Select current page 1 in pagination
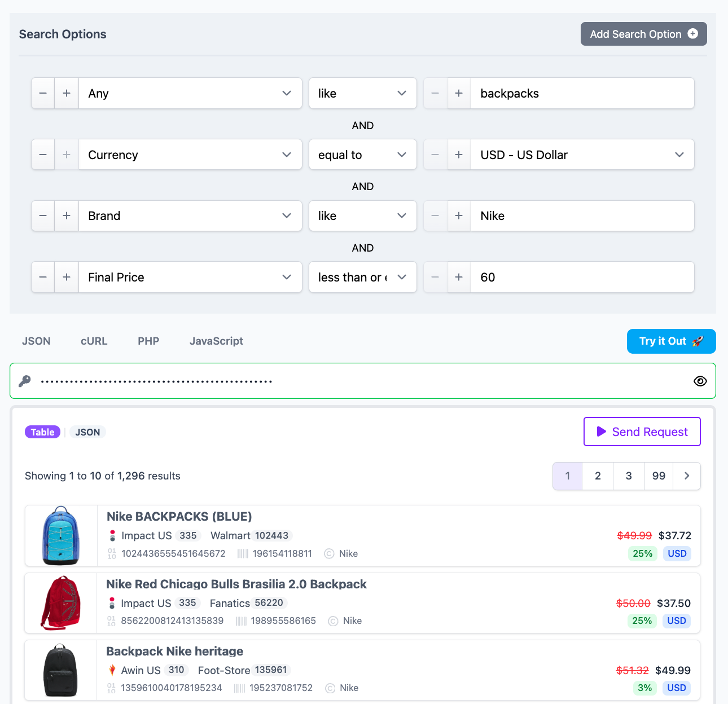728x704 pixels. 568,476
